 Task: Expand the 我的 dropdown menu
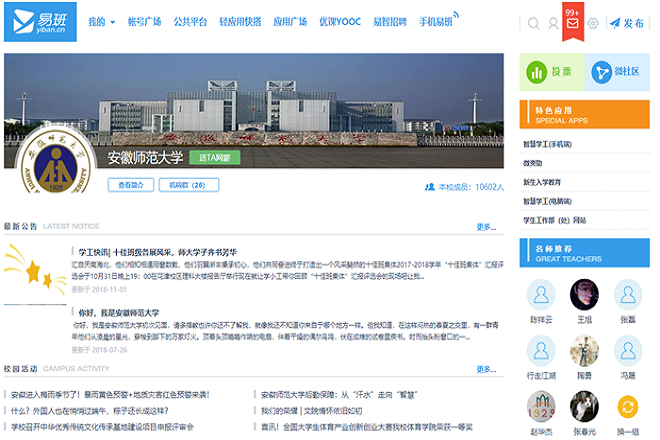click(x=101, y=22)
